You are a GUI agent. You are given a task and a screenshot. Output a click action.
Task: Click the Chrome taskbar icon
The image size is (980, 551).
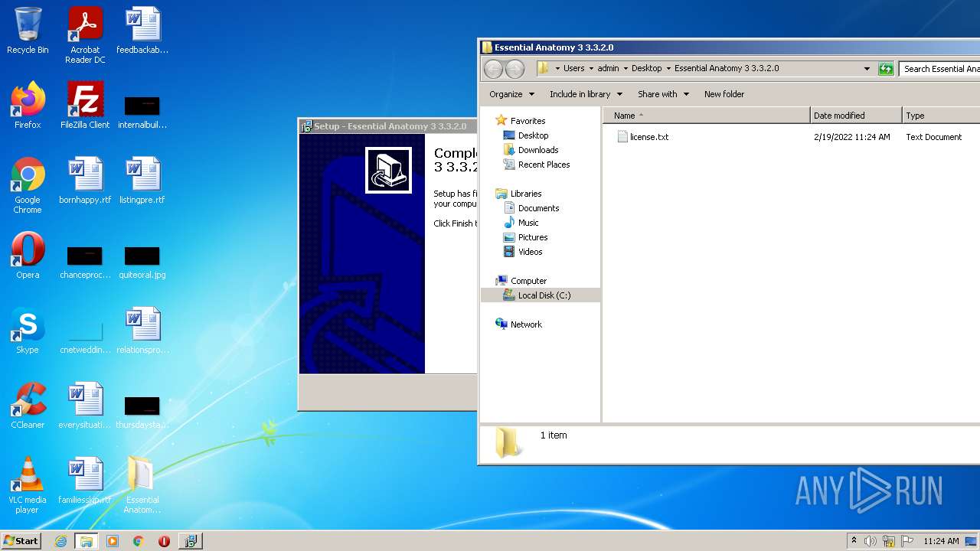[x=139, y=541]
